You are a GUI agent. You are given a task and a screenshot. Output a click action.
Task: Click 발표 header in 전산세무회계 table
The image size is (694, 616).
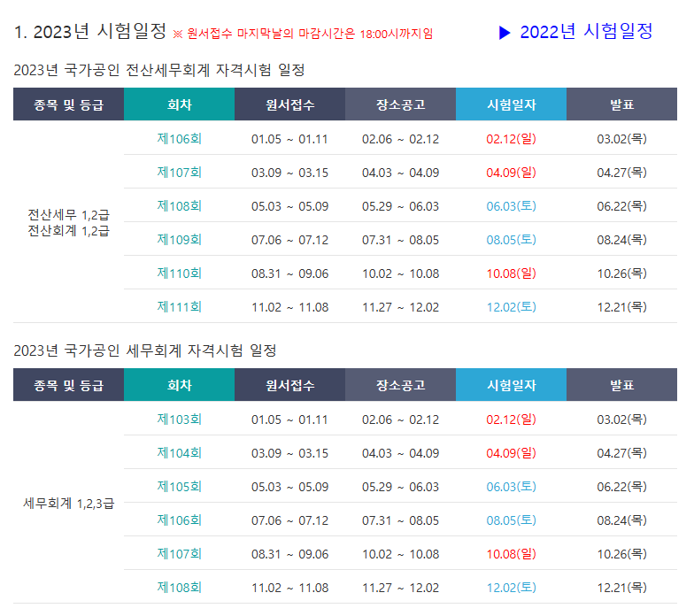tap(621, 104)
